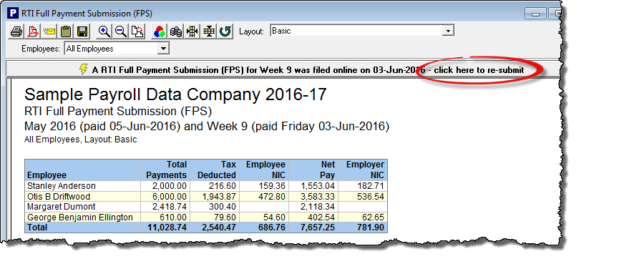The height and width of the screenshot is (264, 644).
Task: Click the fit rows height icon
Action: pos(209,31)
